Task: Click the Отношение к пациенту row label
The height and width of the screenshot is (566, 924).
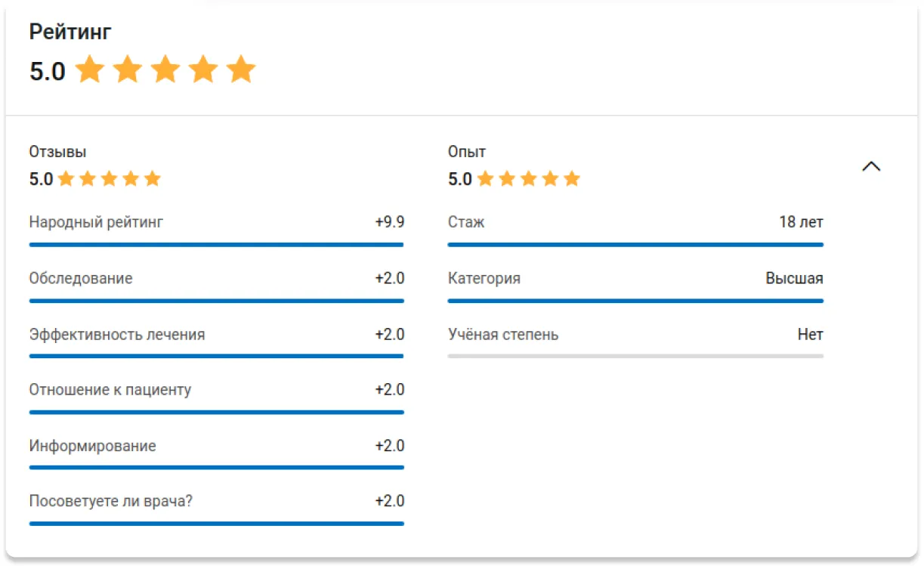Action: (x=110, y=390)
